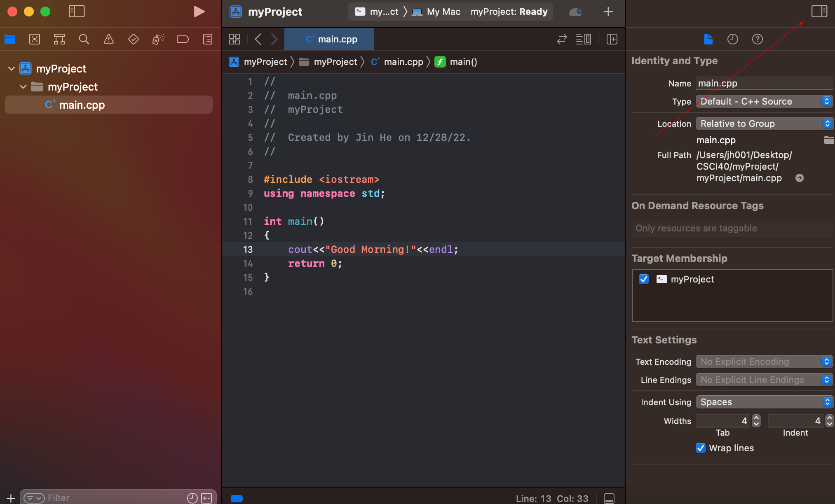Toggle the debug area at bottom right

coord(609,498)
